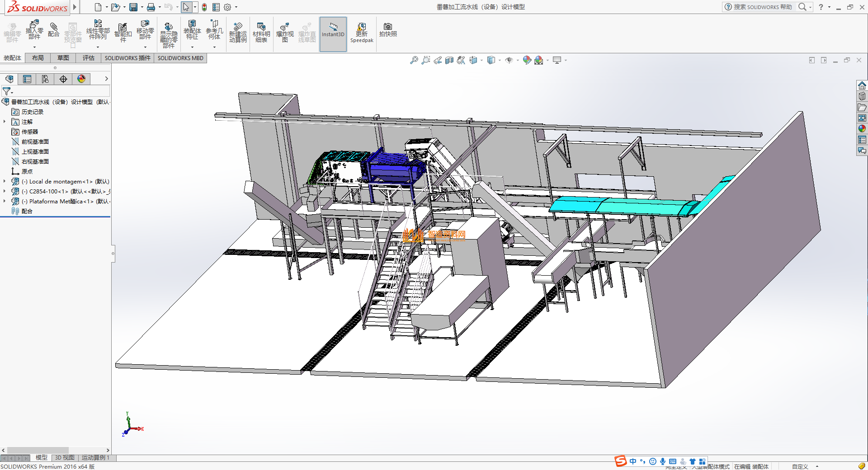Image resolution: width=868 pixels, height=470 pixels.
Task: Click the 拍快照 camera snapshot icon
Action: 388,30
